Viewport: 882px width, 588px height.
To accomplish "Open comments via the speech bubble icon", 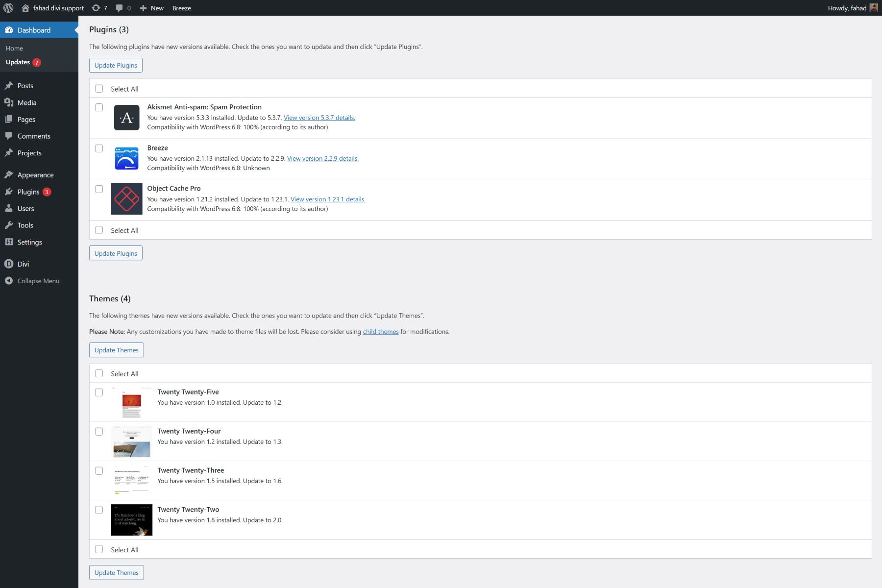I will coord(119,8).
